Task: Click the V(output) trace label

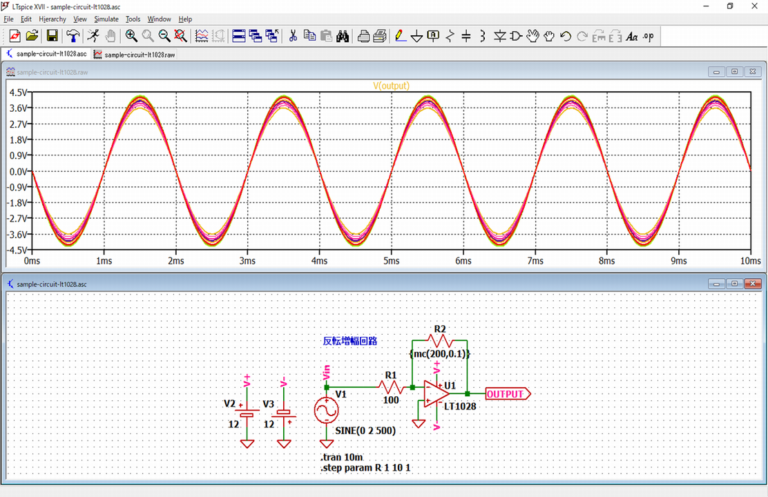Action: [x=391, y=86]
